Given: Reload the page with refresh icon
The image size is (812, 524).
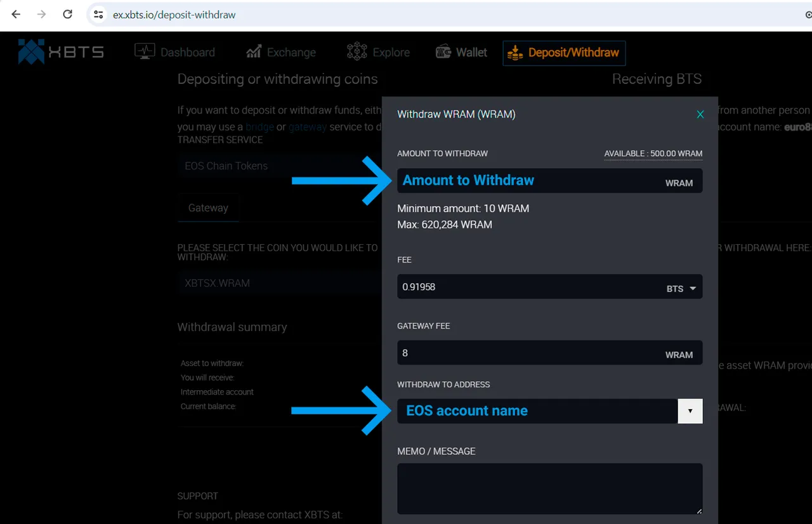Looking at the screenshot, I should pos(68,15).
